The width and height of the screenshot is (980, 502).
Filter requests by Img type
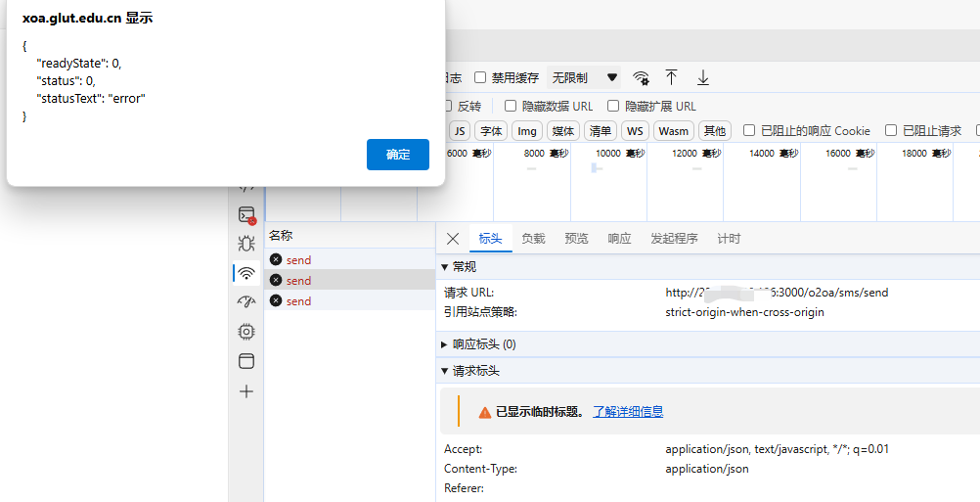pos(527,131)
